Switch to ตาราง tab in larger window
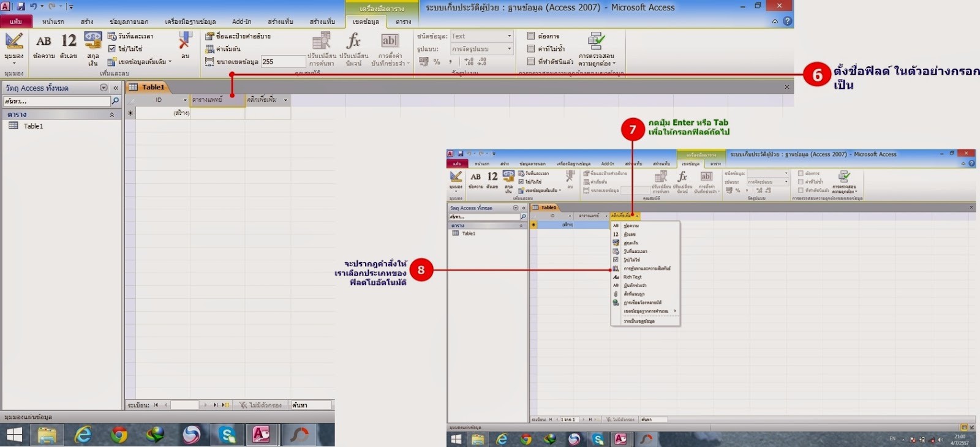The height and width of the screenshot is (447, 980). coord(403,21)
